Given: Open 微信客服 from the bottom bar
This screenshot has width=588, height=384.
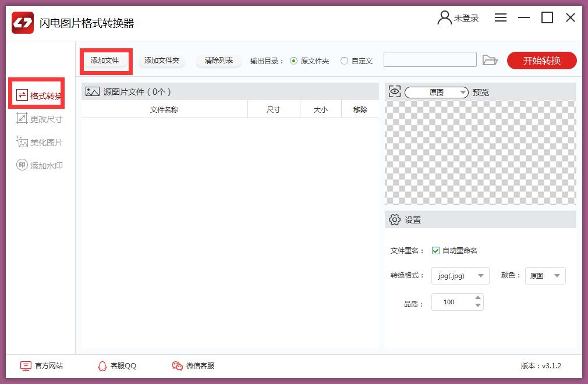Looking at the screenshot, I should [195, 366].
